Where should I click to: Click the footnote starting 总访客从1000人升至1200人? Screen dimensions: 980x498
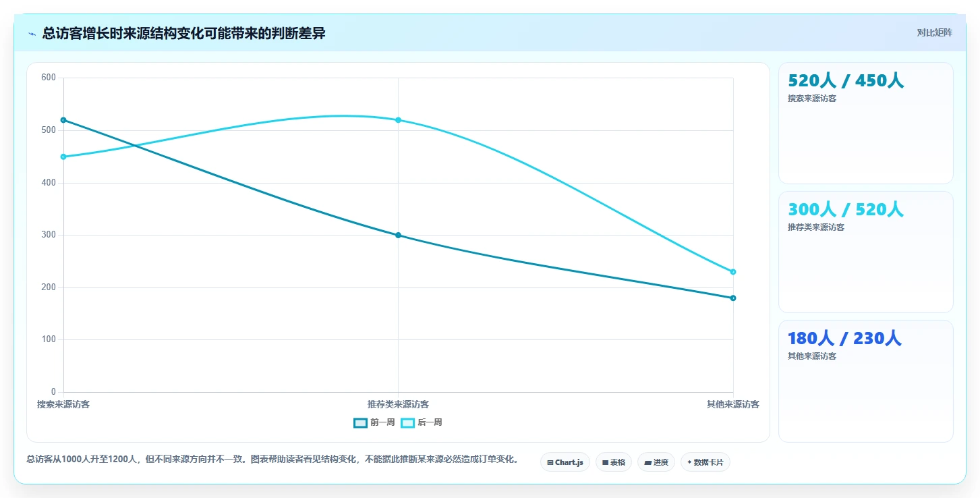click(x=272, y=460)
